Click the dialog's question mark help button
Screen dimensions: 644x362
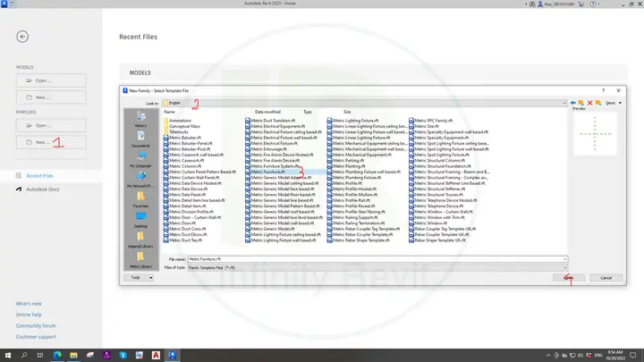click(x=604, y=90)
